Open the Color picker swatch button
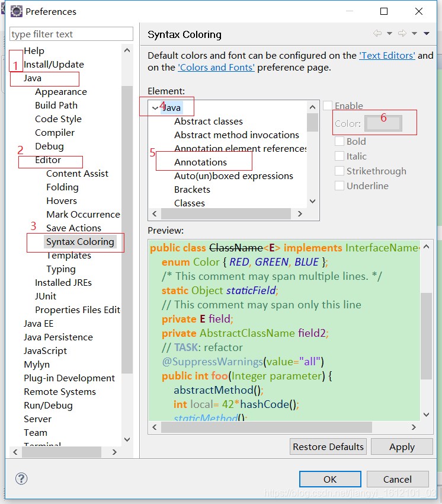This screenshot has height=504, width=442. click(383, 123)
